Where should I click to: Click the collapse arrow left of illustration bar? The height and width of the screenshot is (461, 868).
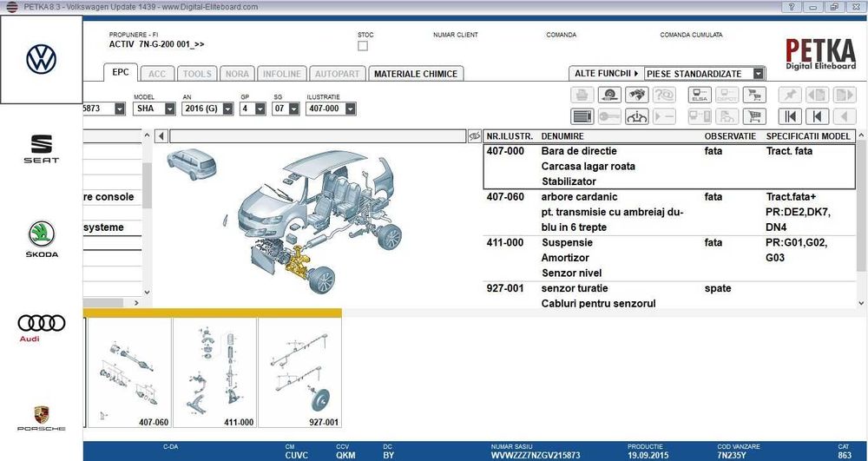click(x=161, y=136)
